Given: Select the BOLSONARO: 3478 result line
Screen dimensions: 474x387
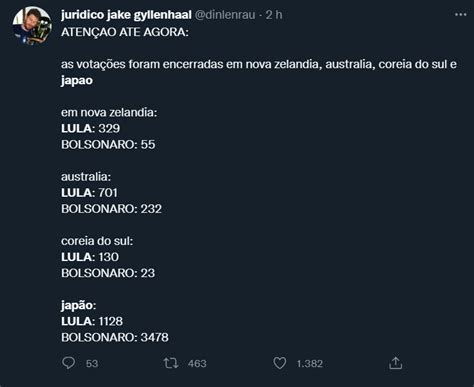Looking at the screenshot, I should click(x=115, y=337).
